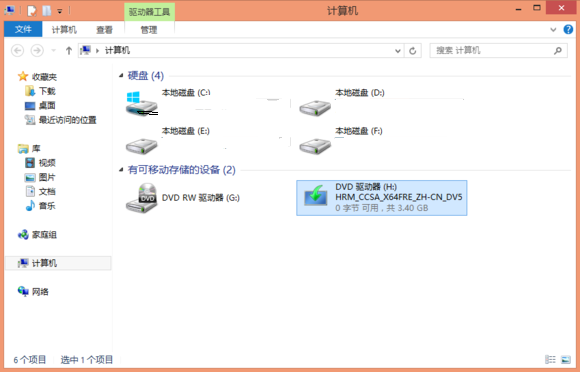Click the HRM_CCSA_X64FRE_ZH-CN_DV5 volume label
580x372 pixels.
(399, 197)
